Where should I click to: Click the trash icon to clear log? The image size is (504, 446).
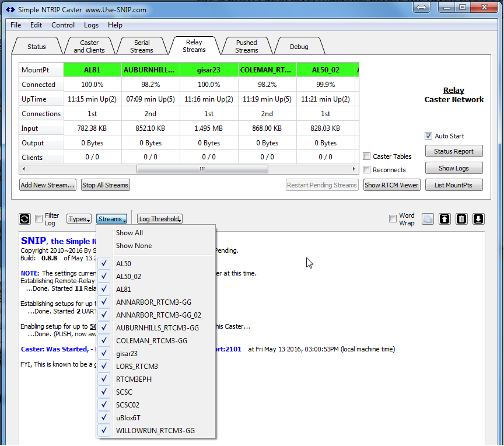tap(461, 219)
